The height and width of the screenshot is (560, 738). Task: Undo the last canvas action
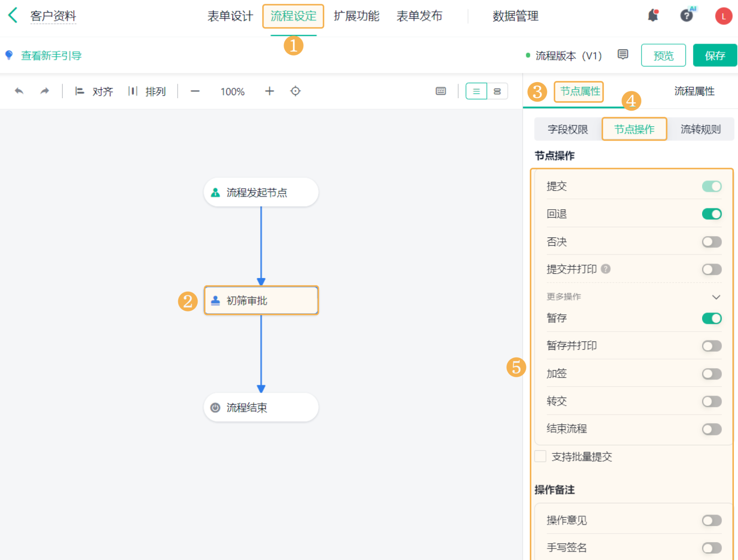tap(19, 91)
